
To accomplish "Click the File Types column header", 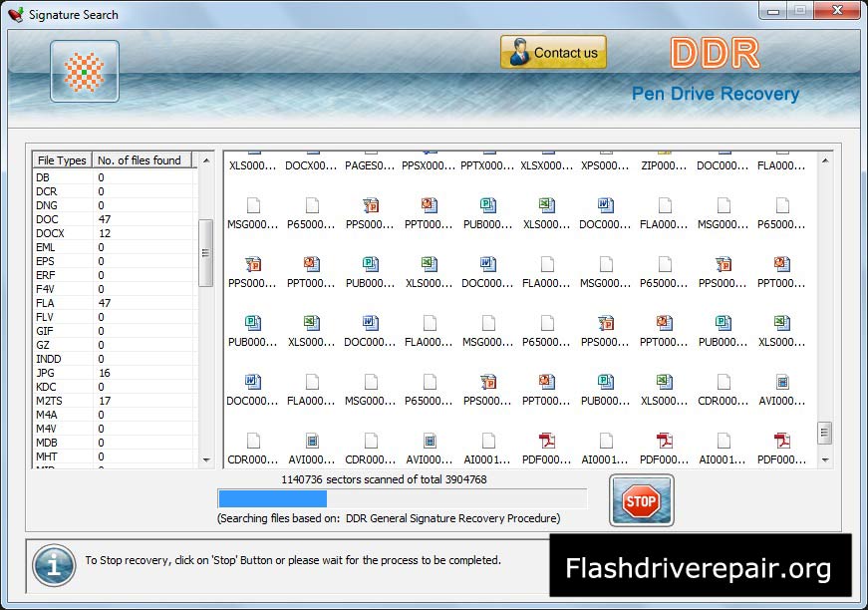I will point(62,159).
